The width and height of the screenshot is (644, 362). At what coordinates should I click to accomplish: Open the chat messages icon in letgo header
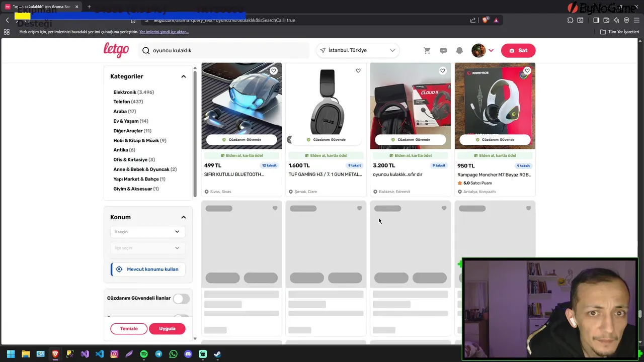pyautogui.click(x=443, y=50)
